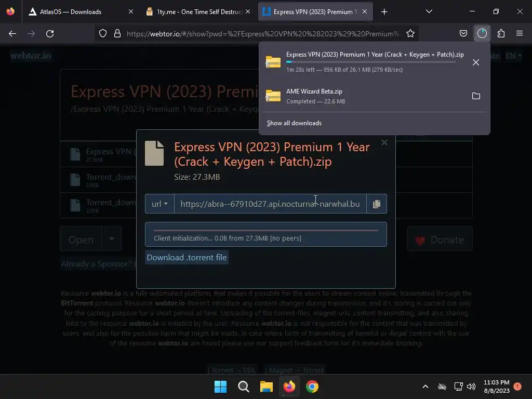
Task: Click the abra api URL field
Action: (270, 204)
